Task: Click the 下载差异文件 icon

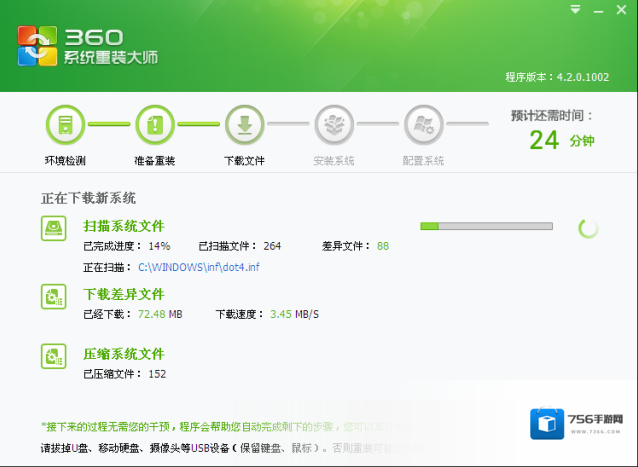Action: 54,296
